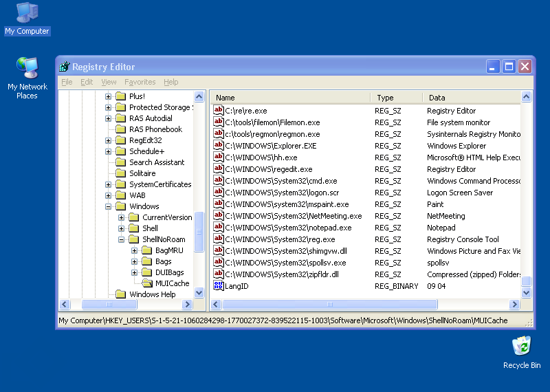
Task: Click the folder icon of Search Assistant
Action: click(121, 162)
